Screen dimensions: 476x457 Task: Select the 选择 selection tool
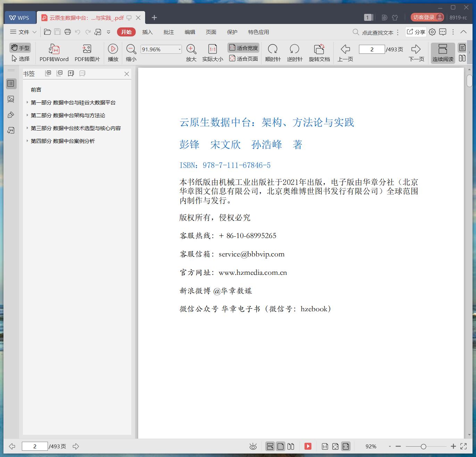coord(20,59)
